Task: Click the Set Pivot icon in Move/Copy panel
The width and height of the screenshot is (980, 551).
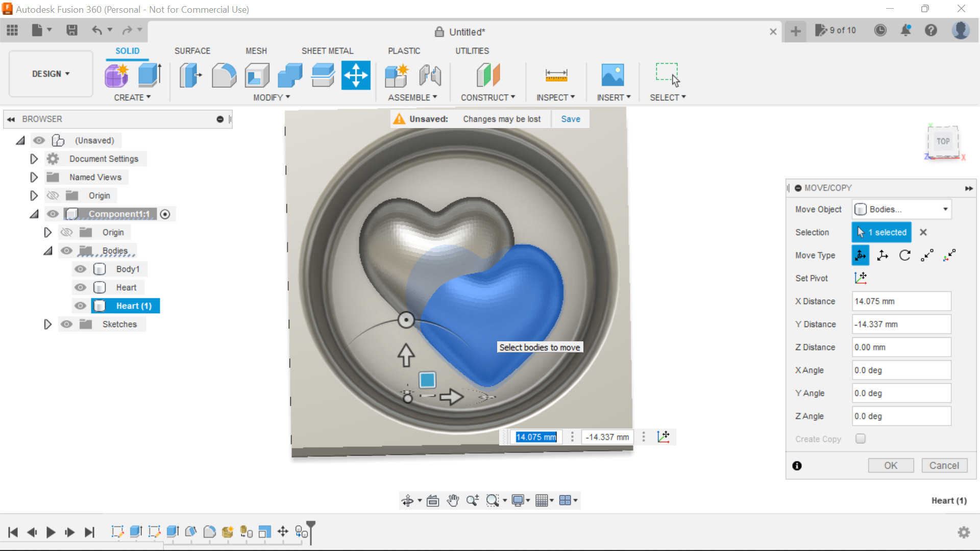Action: click(861, 278)
